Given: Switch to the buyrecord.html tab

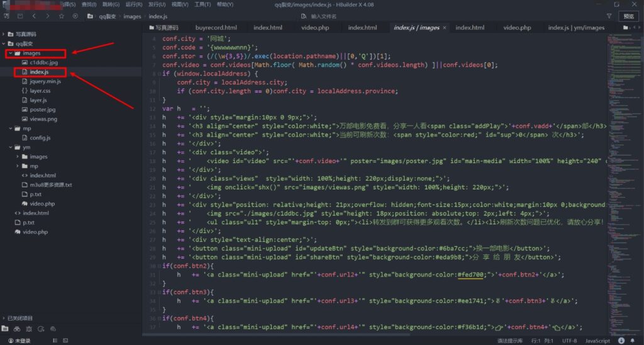Looking at the screenshot, I should 216,28.
